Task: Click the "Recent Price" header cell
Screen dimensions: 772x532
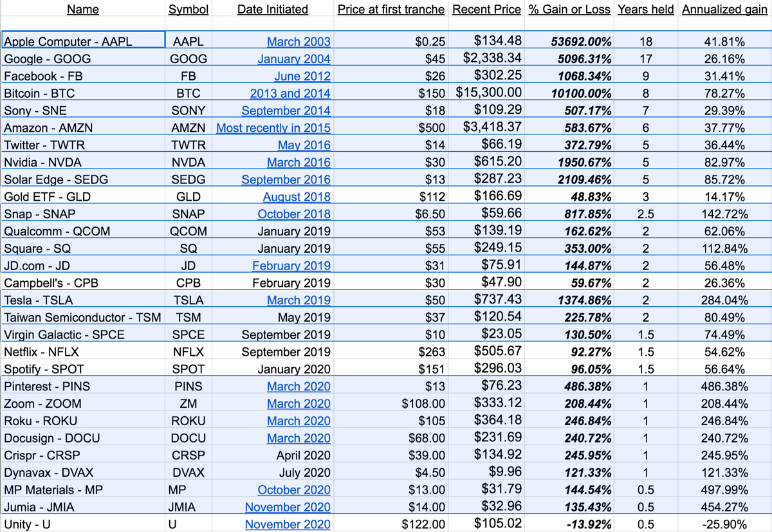Action: click(x=486, y=9)
